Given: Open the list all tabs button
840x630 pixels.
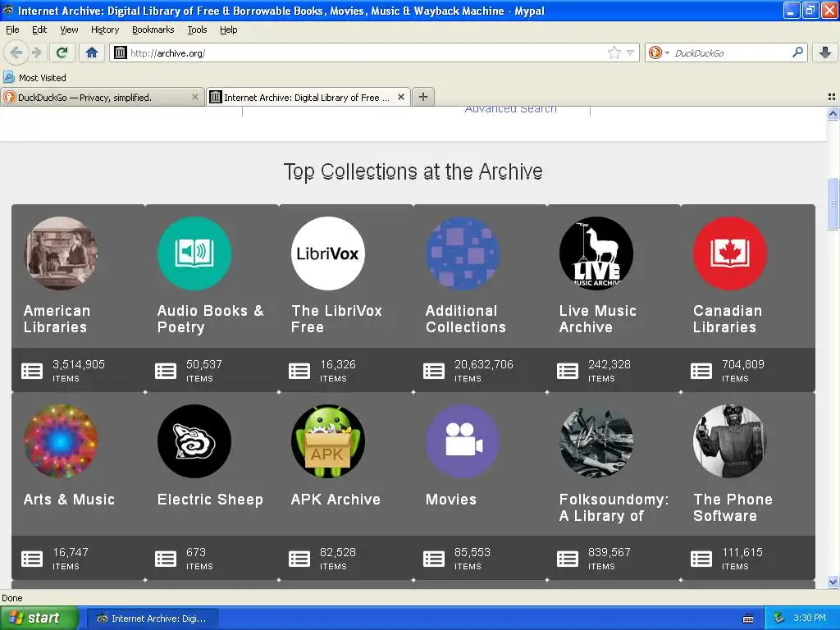Looking at the screenshot, I should click(x=832, y=97).
